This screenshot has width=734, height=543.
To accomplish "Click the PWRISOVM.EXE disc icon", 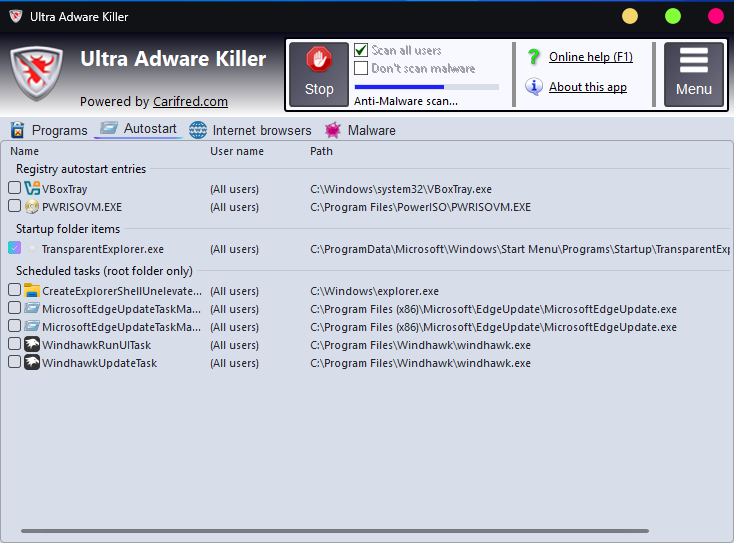I will click(32, 206).
